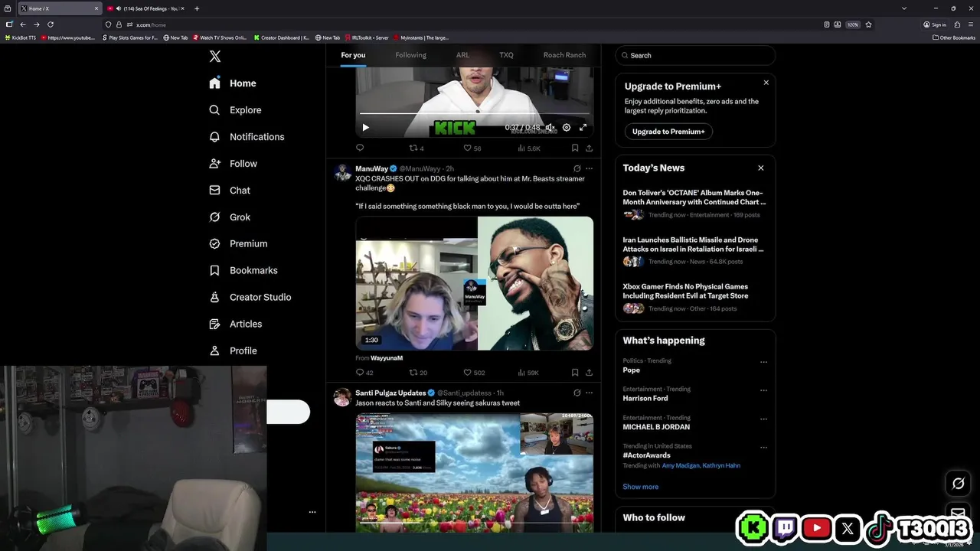Open the Amy Madigan trend link

pos(680,465)
